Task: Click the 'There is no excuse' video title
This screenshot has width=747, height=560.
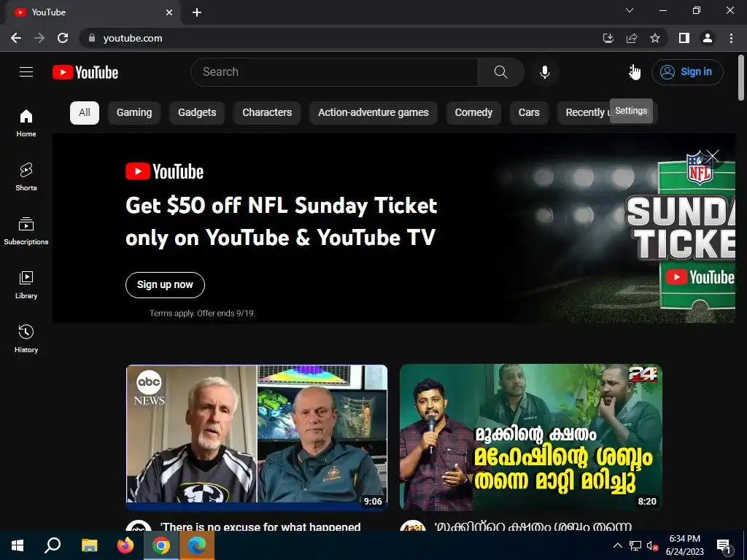Action: (x=260, y=526)
